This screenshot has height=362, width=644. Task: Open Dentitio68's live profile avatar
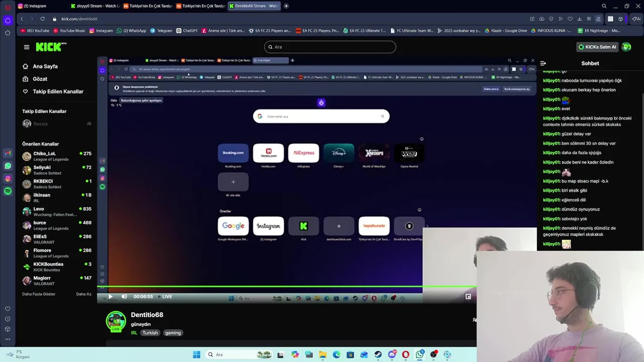coord(116,321)
